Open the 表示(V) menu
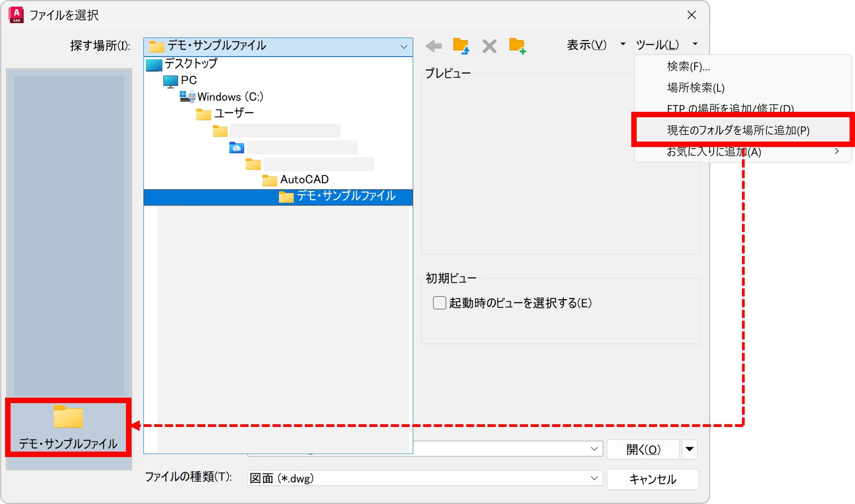This screenshot has height=504, width=855. pyautogui.click(x=587, y=45)
